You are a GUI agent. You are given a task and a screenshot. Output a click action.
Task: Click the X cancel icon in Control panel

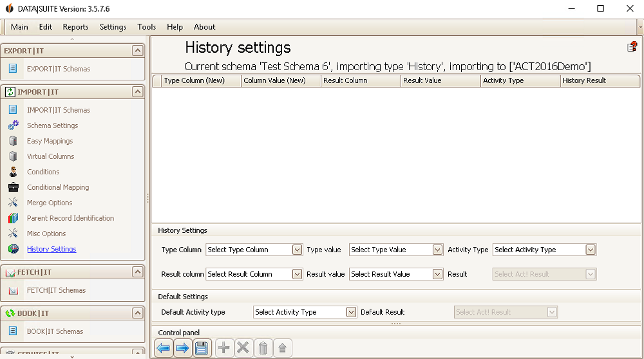[243, 348]
